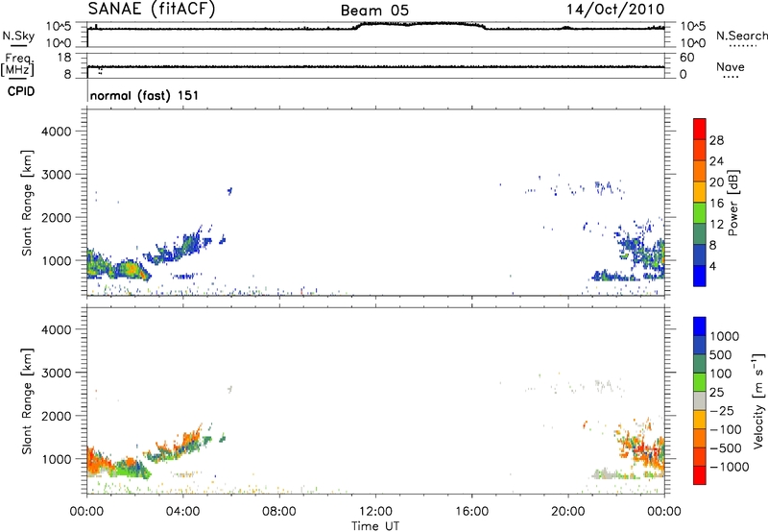
Task: Click the -1000 tick on velocity colorbar
Action: (x=730, y=467)
